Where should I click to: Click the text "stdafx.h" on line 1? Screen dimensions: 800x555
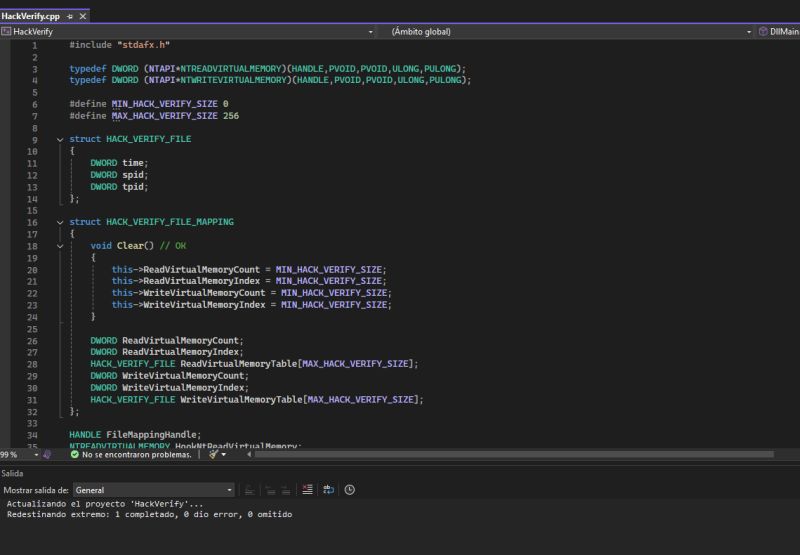143,45
